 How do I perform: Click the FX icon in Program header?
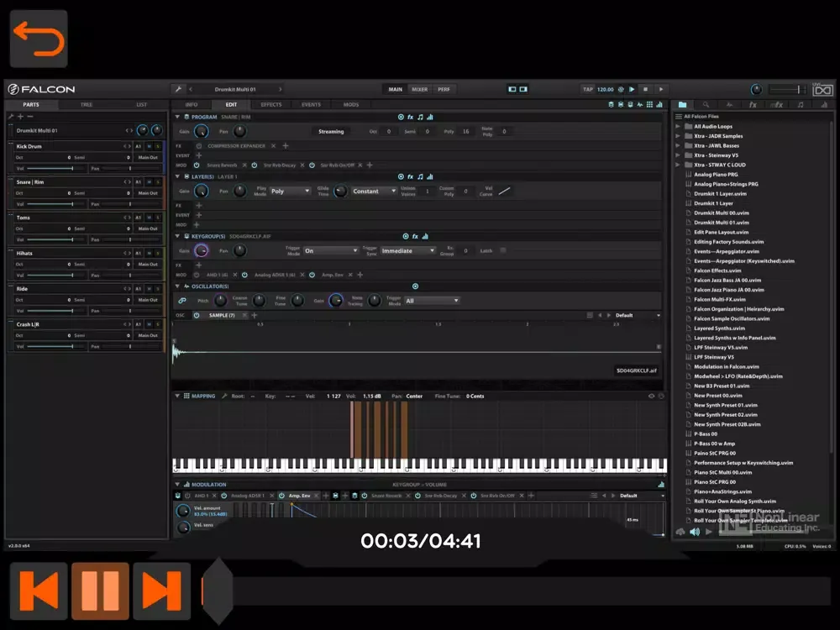411,117
